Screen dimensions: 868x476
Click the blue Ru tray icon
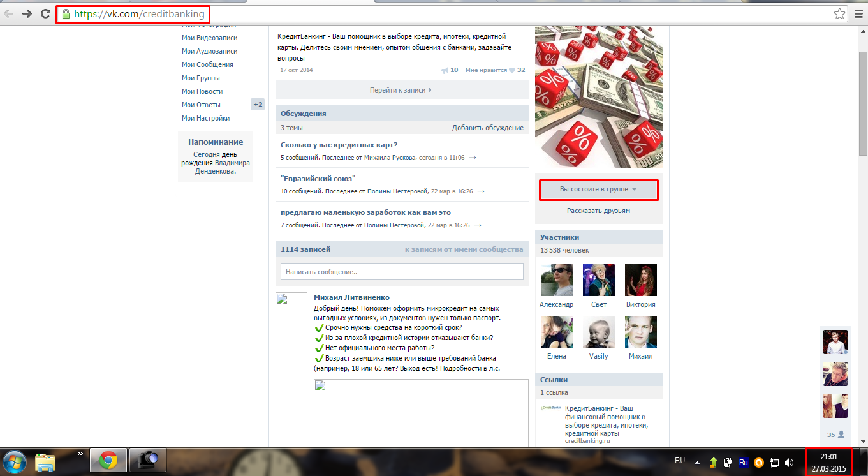coord(743,462)
